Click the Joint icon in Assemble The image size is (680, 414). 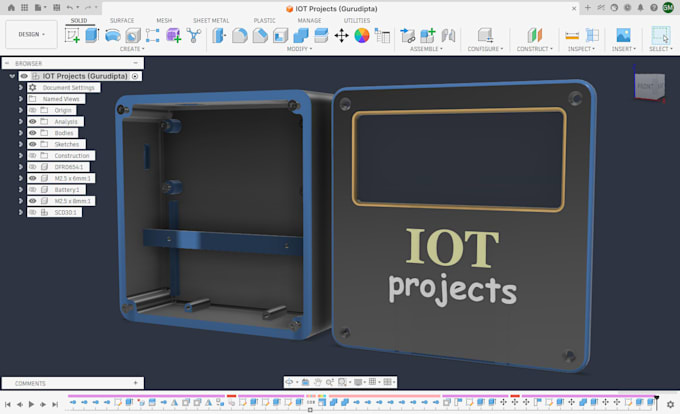pos(448,36)
